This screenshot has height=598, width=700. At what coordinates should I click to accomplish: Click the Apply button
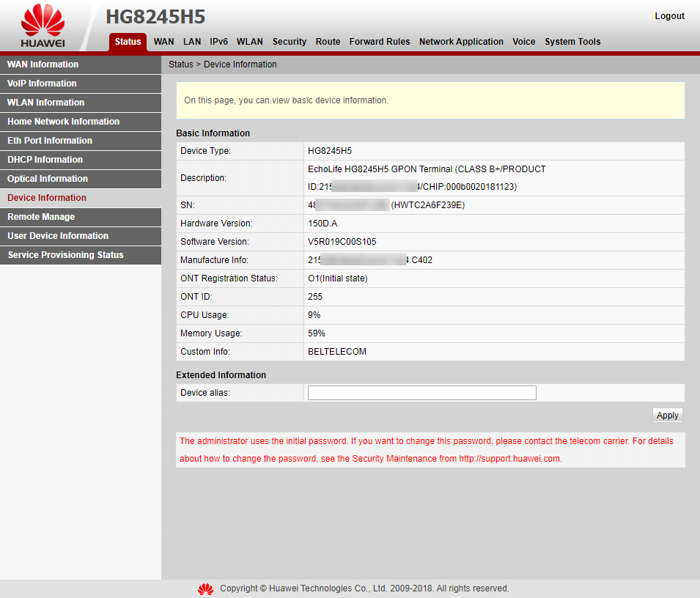667,415
